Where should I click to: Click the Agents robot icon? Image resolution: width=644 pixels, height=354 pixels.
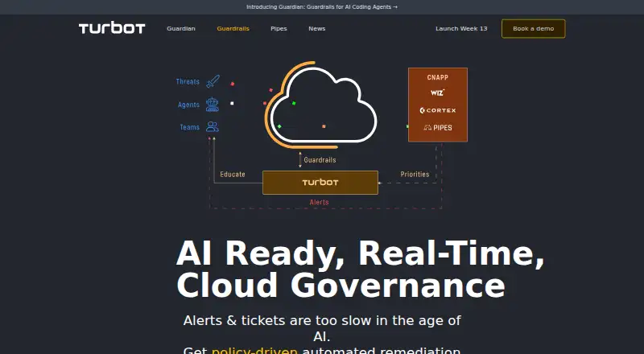coord(213,105)
